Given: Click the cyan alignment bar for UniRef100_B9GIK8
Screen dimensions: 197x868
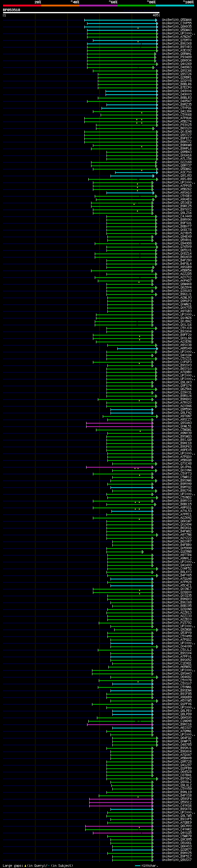Looking at the screenshot, I should pyautogui.click(x=122, y=44).
